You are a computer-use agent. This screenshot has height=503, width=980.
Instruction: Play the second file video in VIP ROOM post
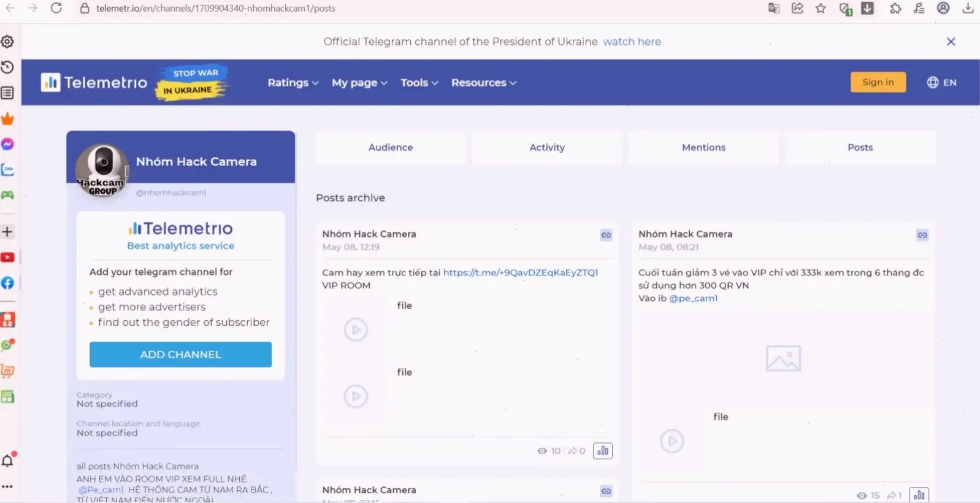(x=356, y=396)
